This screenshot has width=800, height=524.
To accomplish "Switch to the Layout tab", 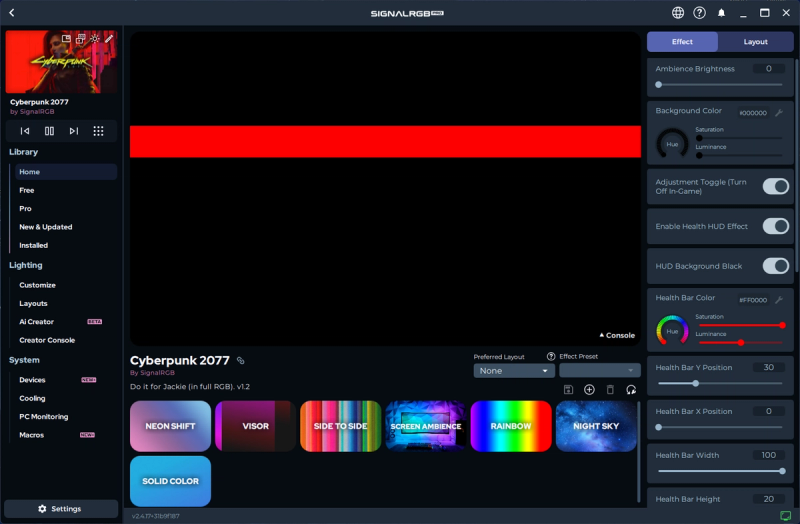I will (756, 42).
